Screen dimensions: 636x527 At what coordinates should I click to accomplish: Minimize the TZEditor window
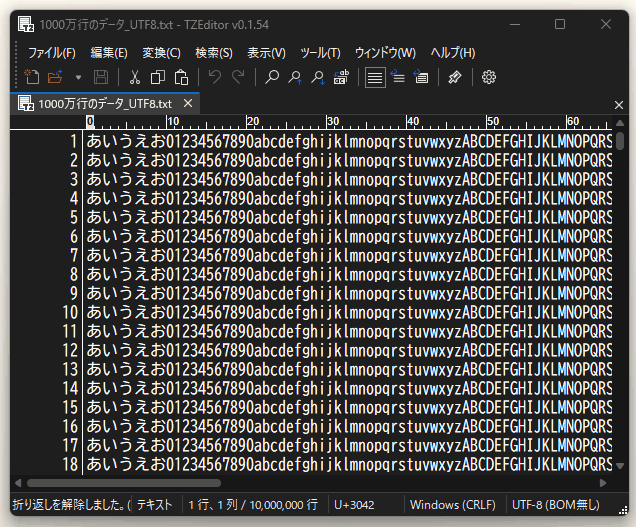click(x=515, y=24)
